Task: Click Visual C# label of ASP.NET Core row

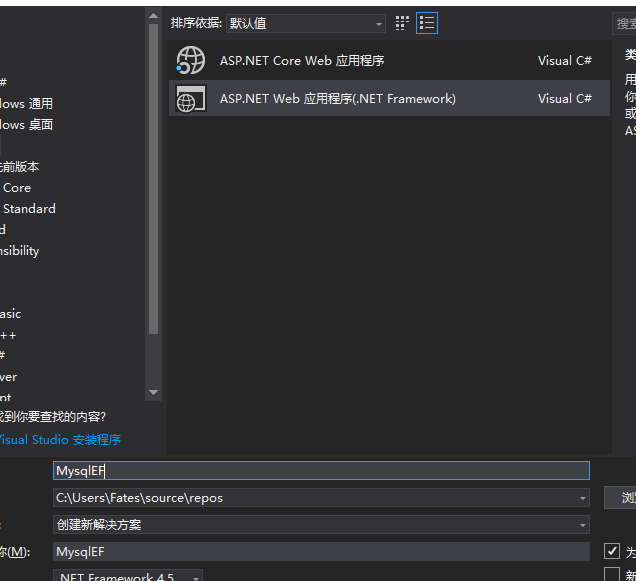Action: pos(565,61)
